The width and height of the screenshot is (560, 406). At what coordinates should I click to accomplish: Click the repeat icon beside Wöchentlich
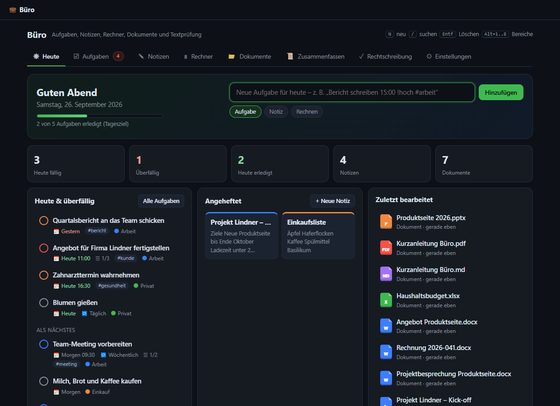pos(103,355)
